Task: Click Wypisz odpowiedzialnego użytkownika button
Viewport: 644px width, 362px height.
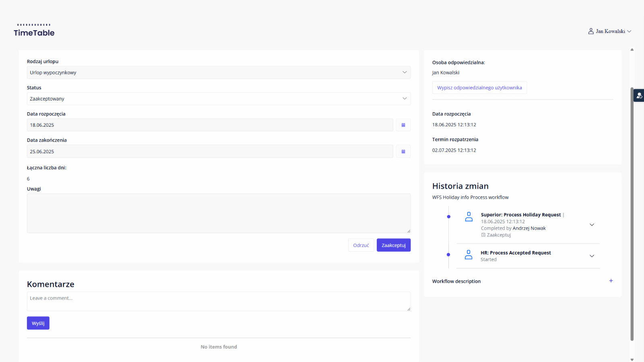Action: (479, 88)
